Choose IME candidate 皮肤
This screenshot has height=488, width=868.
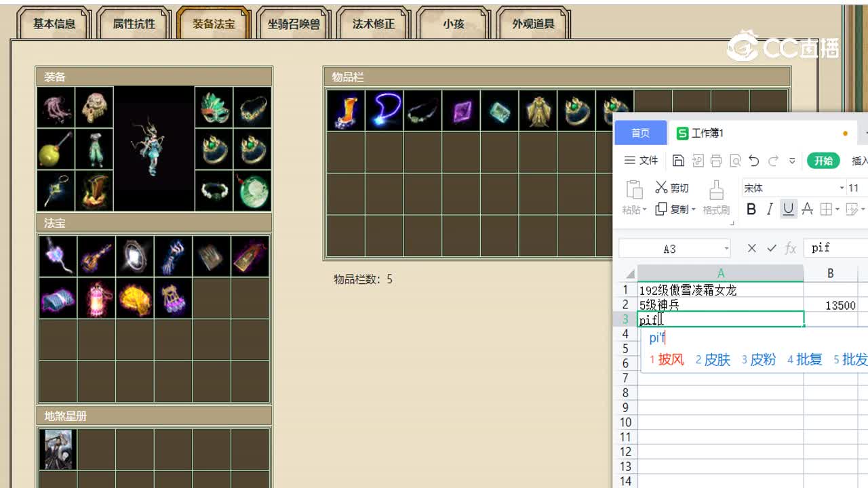coord(713,360)
